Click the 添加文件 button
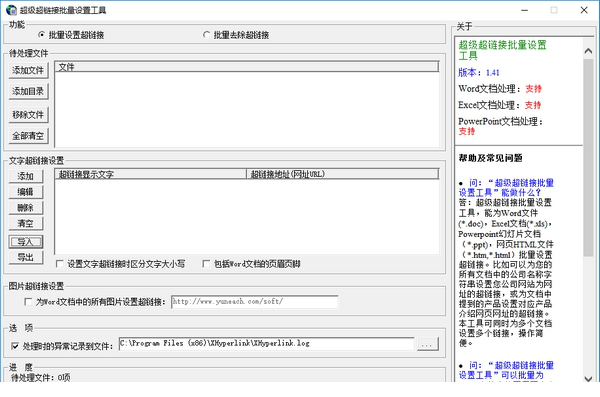 point(28,70)
